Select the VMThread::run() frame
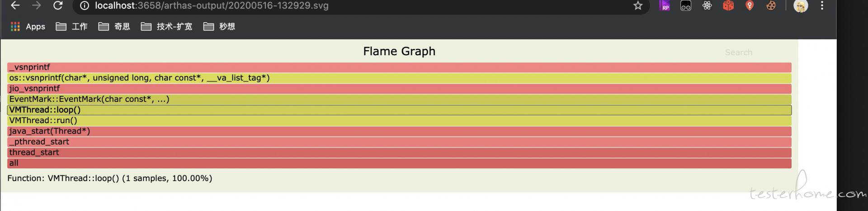 (x=399, y=121)
